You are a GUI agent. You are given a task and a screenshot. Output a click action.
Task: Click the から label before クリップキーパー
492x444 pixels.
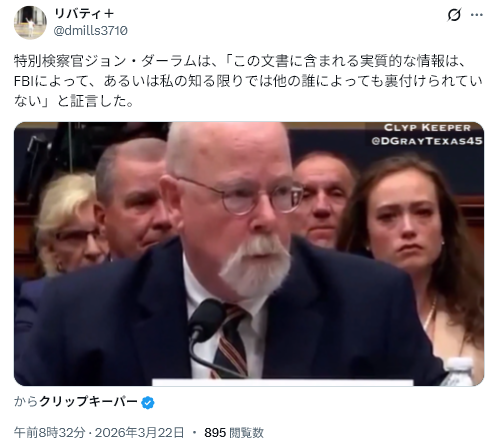click(26, 402)
